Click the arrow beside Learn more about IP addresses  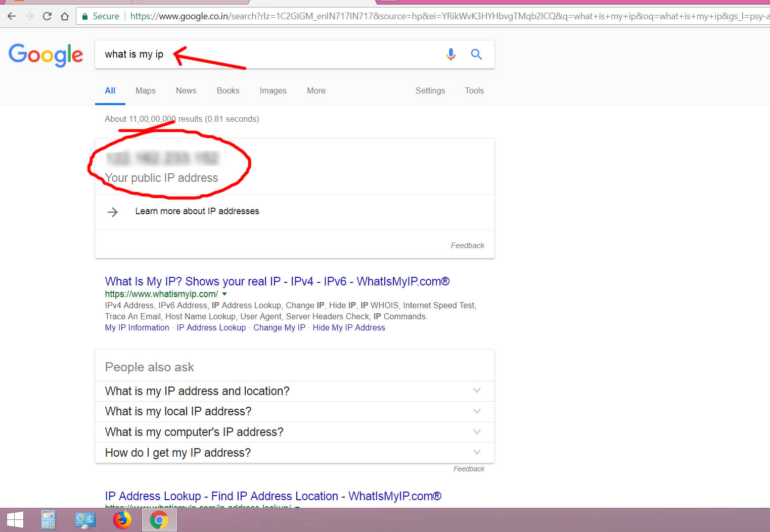113,212
